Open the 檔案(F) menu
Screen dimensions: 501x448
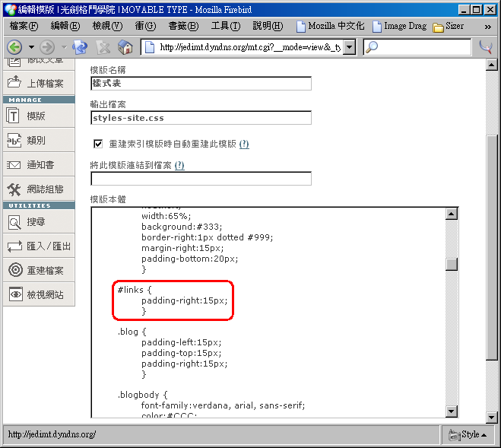pos(24,26)
